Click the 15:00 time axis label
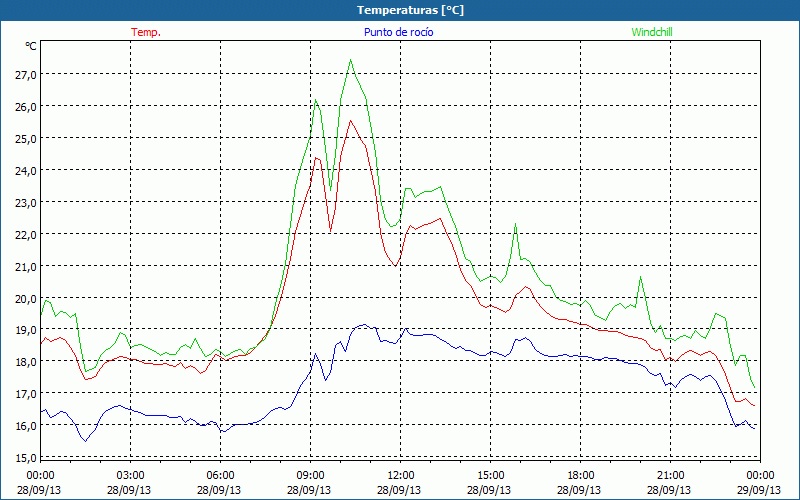 [x=490, y=476]
